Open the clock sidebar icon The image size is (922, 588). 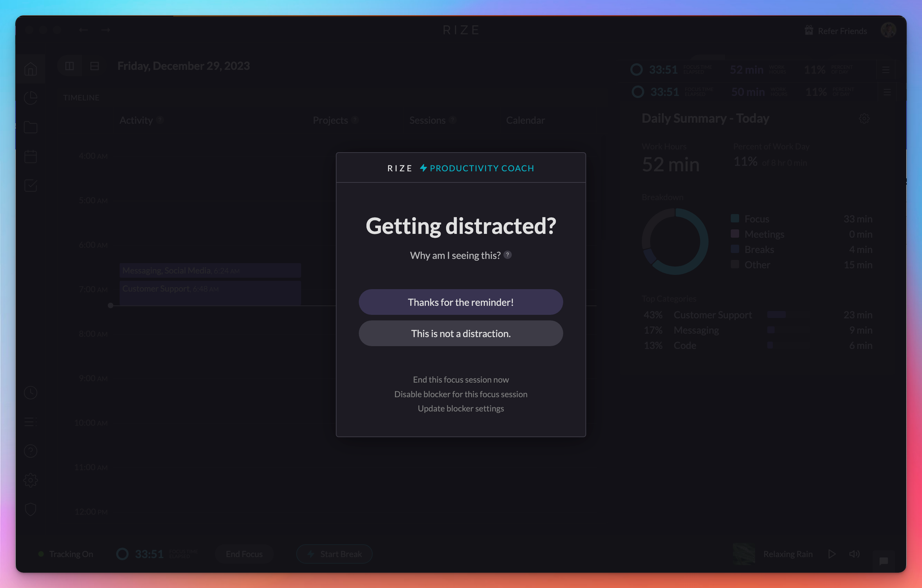point(31,392)
